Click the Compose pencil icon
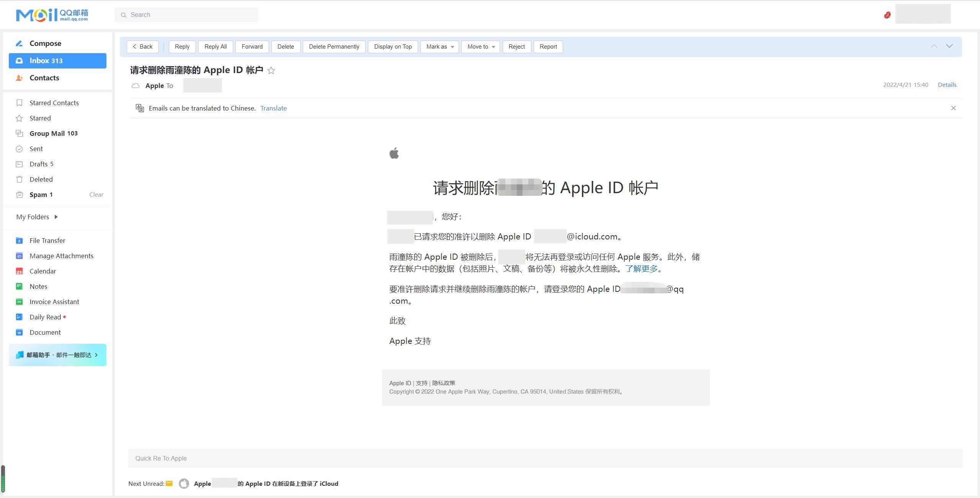 tap(19, 44)
